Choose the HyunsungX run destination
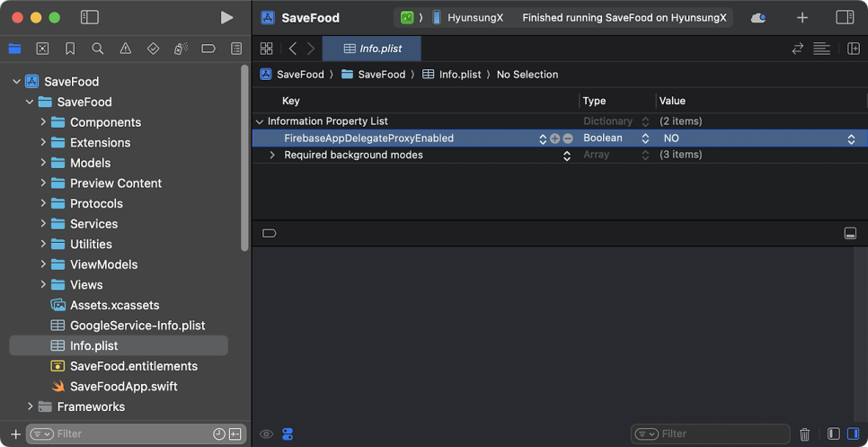The width and height of the screenshot is (868, 447). coord(468,18)
